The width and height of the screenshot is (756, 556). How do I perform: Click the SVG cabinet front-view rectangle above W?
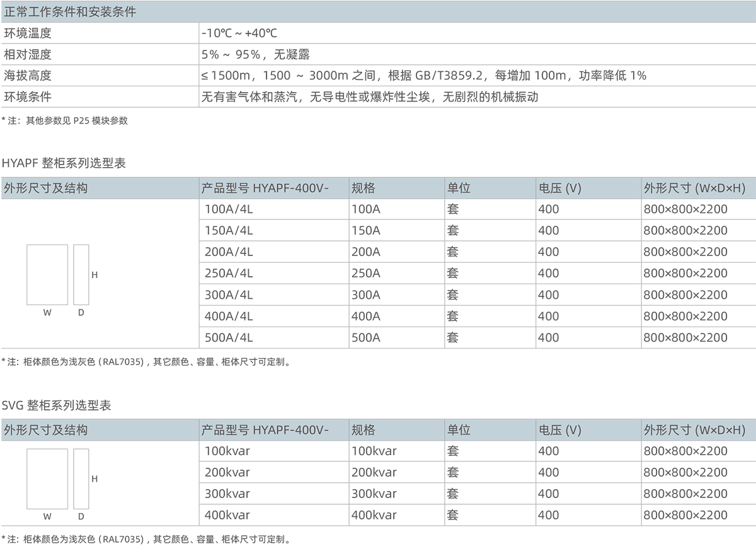pyautogui.click(x=47, y=478)
